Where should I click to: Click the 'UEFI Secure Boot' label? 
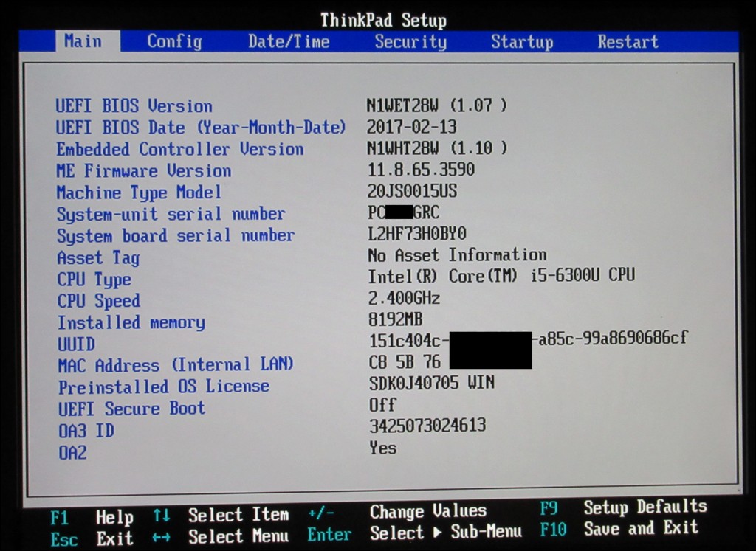pos(131,409)
